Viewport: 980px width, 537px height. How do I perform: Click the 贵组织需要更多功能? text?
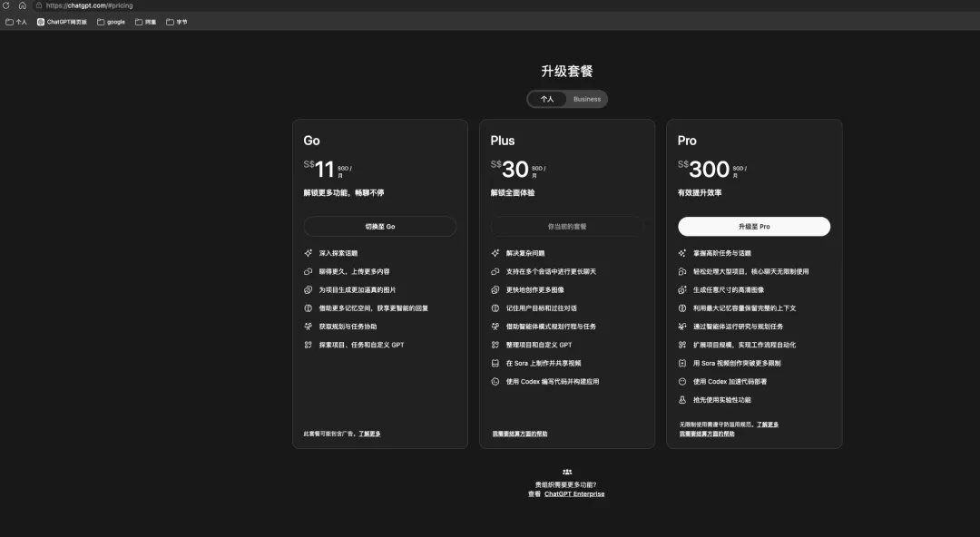[565, 484]
